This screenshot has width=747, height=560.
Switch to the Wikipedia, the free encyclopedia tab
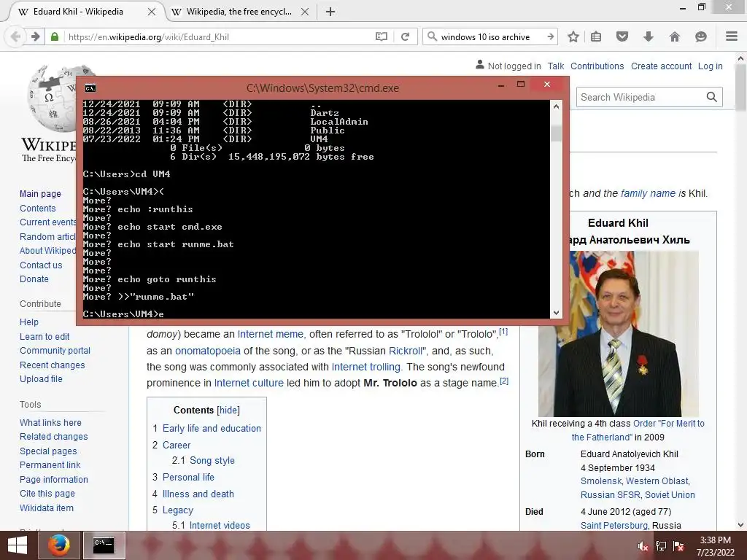pyautogui.click(x=239, y=12)
